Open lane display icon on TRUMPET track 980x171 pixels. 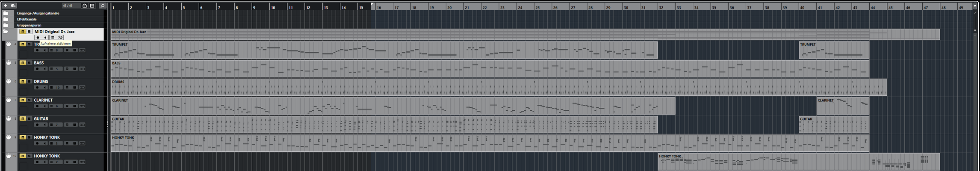pyautogui.click(x=82, y=50)
